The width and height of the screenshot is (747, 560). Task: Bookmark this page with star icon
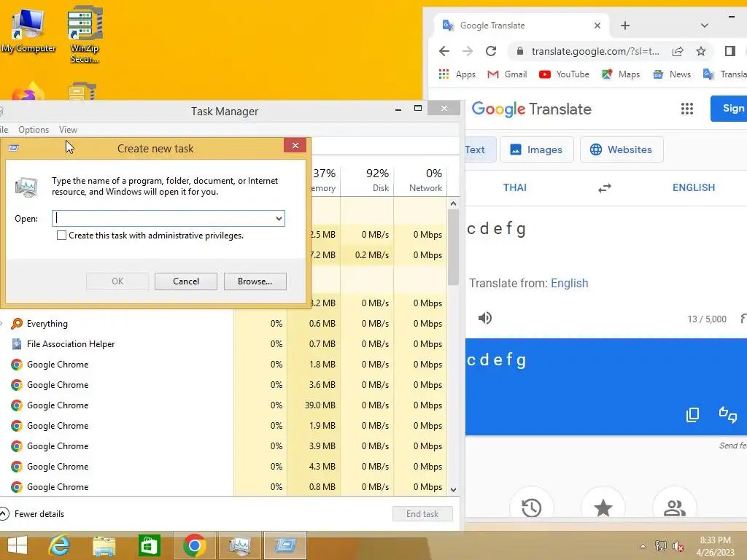point(701,51)
